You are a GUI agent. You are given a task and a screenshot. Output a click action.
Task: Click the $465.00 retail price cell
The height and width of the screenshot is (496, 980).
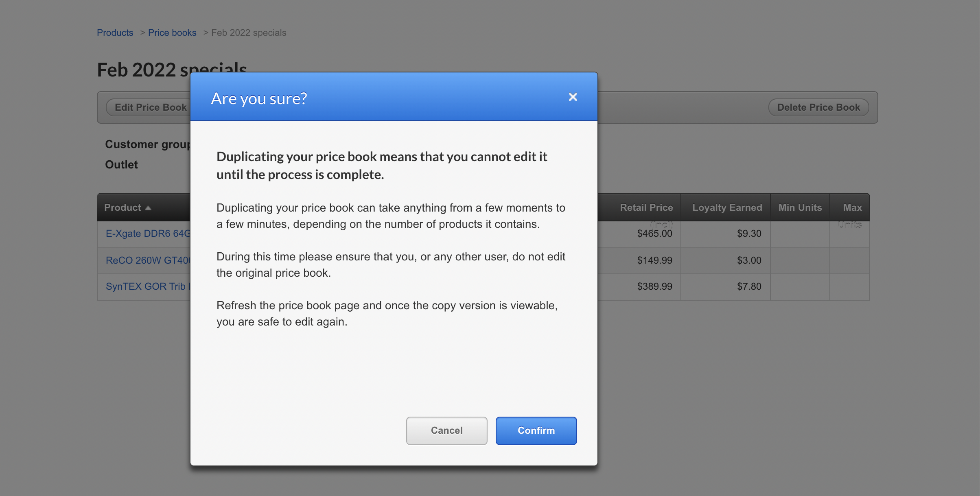click(654, 234)
